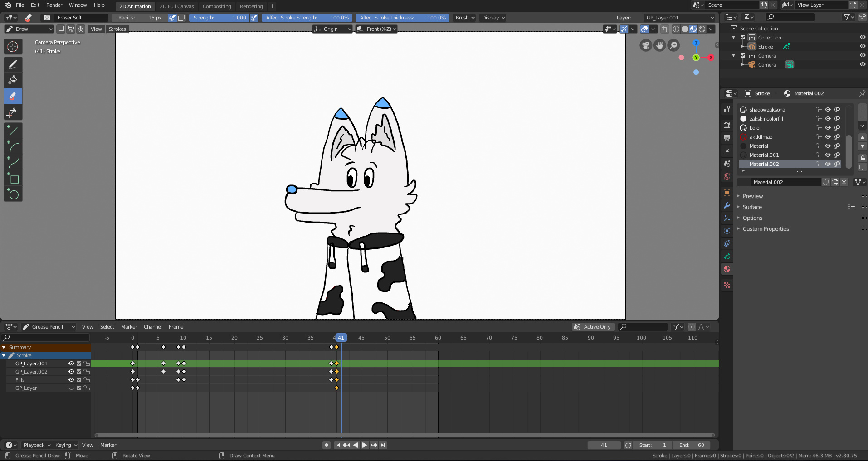Open the Material properties tab
This screenshot has width=868, height=461.
(x=727, y=269)
